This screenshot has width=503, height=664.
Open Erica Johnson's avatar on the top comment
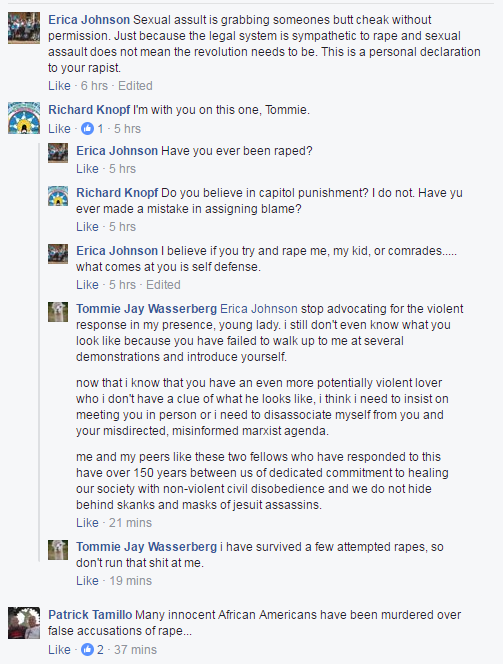pyautogui.click(x=24, y=28)
